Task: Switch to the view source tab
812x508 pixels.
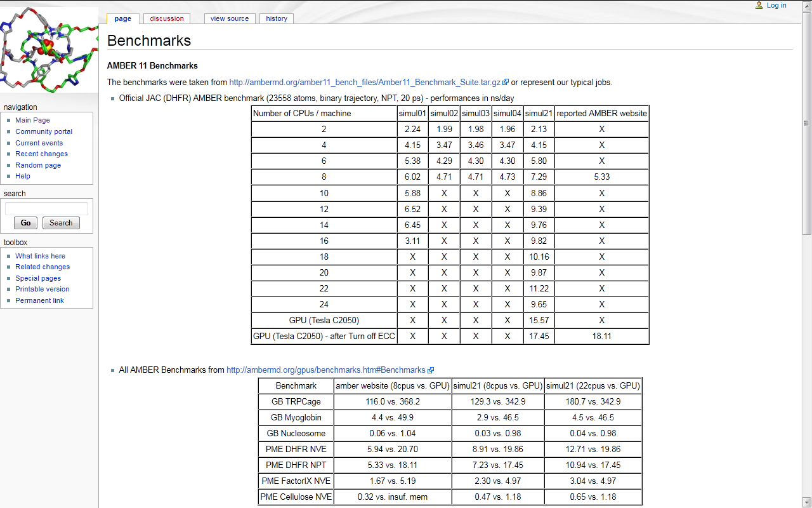Action: coord(230,18)
